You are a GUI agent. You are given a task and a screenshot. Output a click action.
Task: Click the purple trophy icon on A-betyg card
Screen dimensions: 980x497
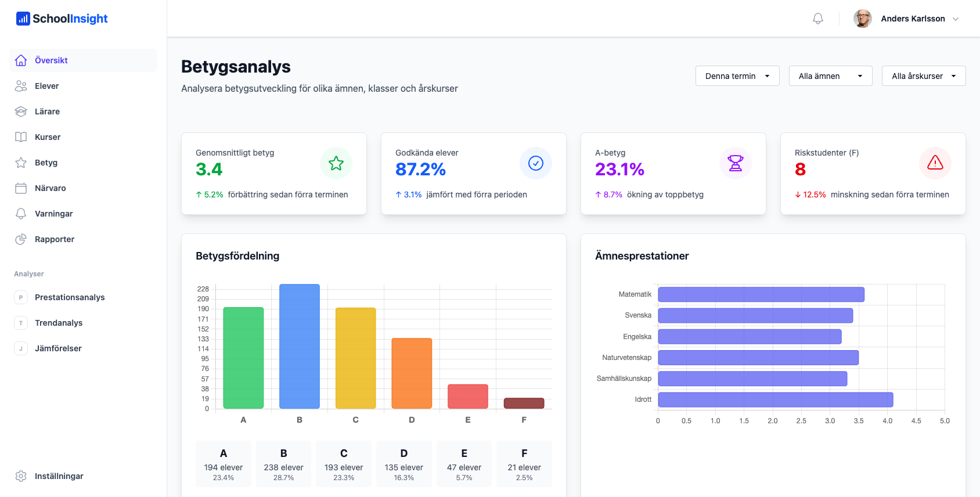[x=735, y=163]
